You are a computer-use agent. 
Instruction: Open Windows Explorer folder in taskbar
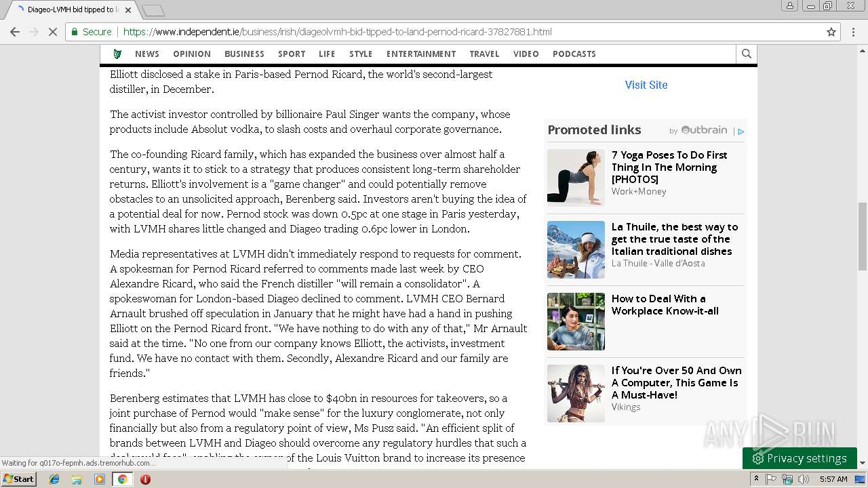(x=77, y=479)
